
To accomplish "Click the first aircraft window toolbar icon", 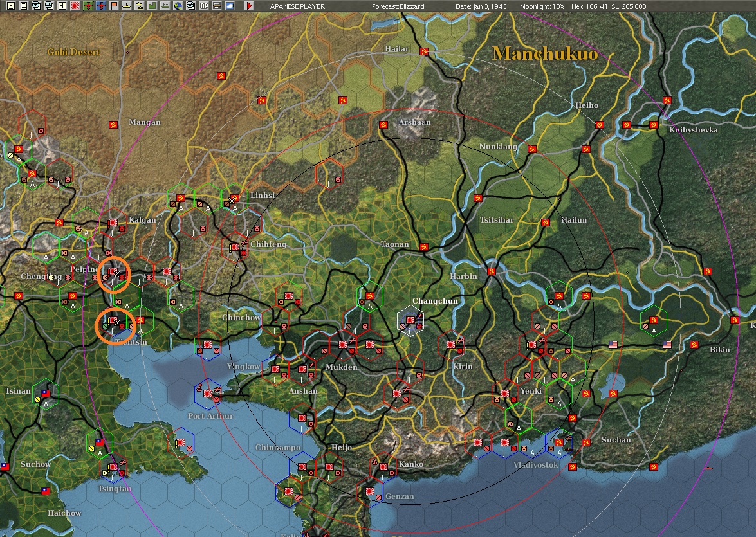I will click(x=36, y=6).
